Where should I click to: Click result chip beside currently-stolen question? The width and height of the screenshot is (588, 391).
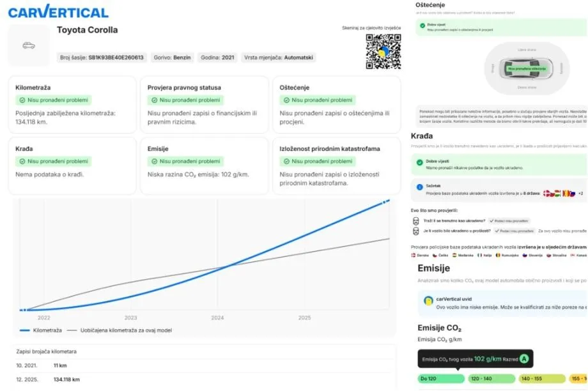[509, 221]
